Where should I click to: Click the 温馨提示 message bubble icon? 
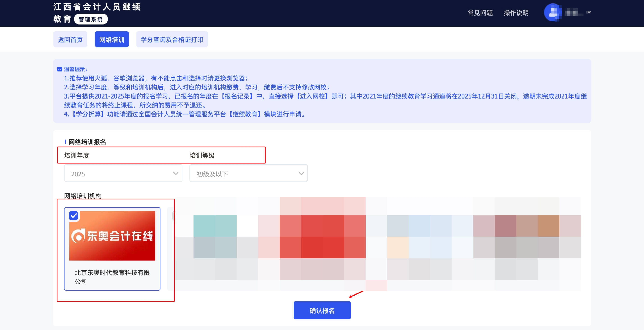point(60,69)
